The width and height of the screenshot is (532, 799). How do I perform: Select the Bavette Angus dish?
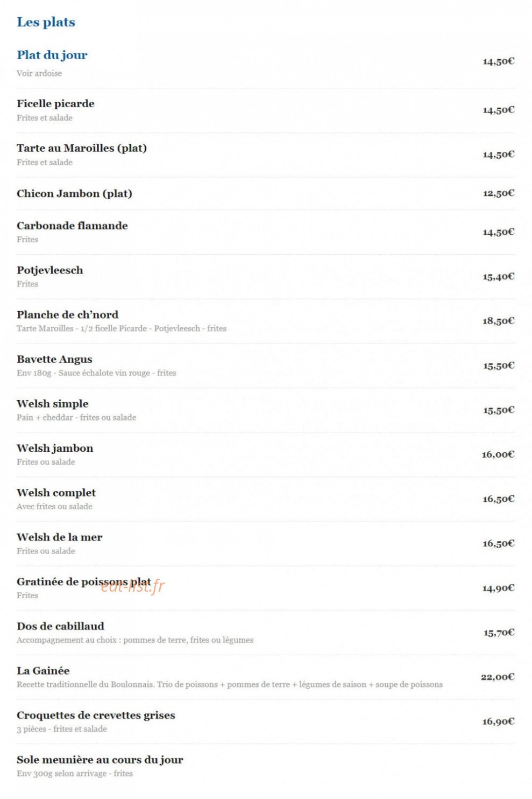tap(54, 360)
